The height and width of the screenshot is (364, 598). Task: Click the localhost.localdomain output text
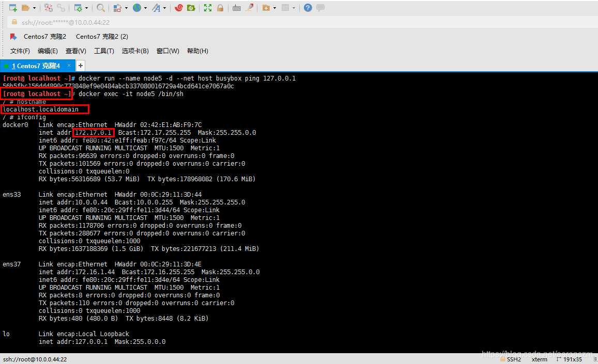click(40, 109)
